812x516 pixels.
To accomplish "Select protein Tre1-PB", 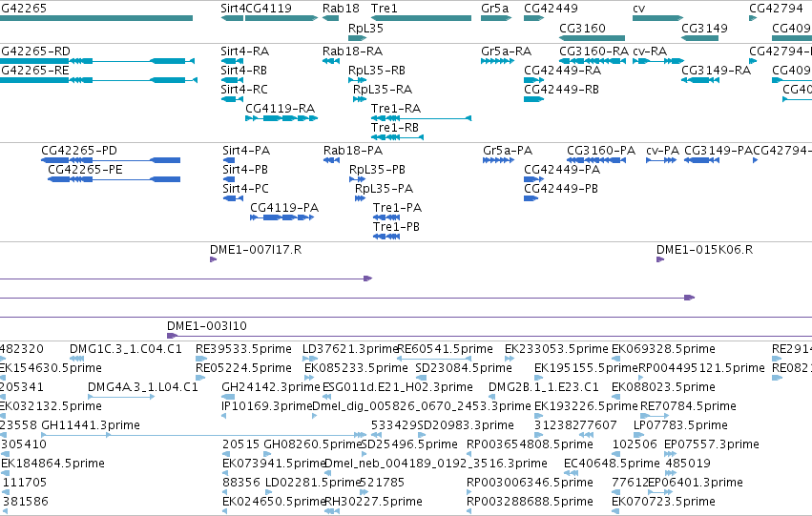I will [x=386, y=237].
